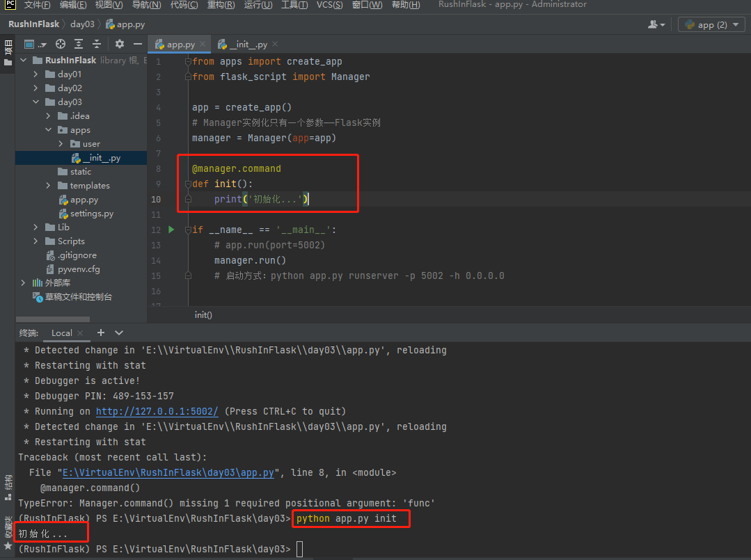Click the locate opened file crosshair icon
Viewport: 751px width, 560px height.
[61, 44]
